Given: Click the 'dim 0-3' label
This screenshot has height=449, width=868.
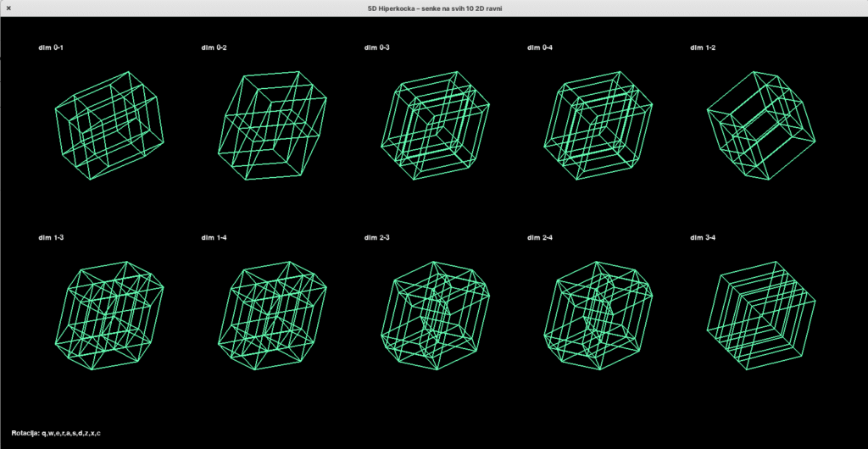Looking at the screenshot, I should click(377, 47).
